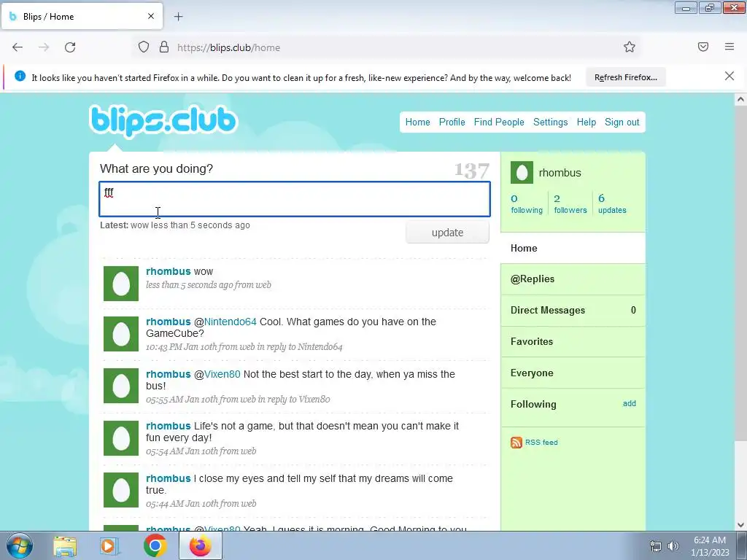Click Sign out in the top navigation
Screen dimensions: 747x560
pyautogui.click(x=622, y=122)
